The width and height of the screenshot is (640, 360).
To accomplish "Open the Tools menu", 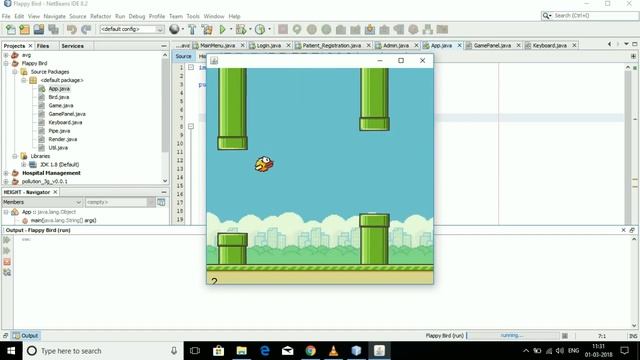I will tap(193, 16).
